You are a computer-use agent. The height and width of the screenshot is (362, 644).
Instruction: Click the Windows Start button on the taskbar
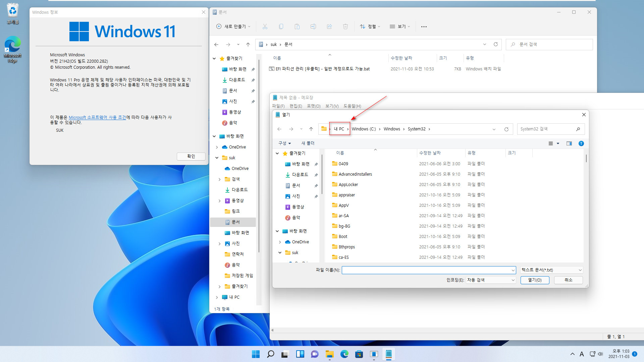pos(256,354)
